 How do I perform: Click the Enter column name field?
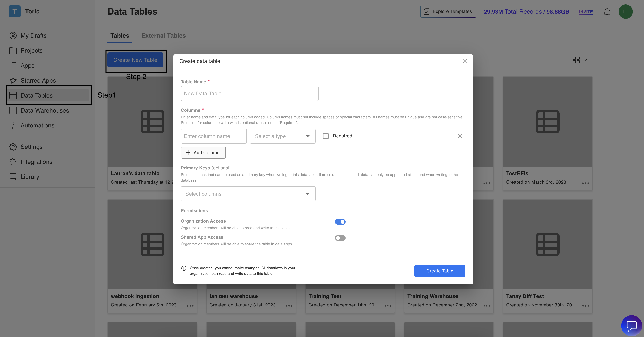[x=213, y=136]
